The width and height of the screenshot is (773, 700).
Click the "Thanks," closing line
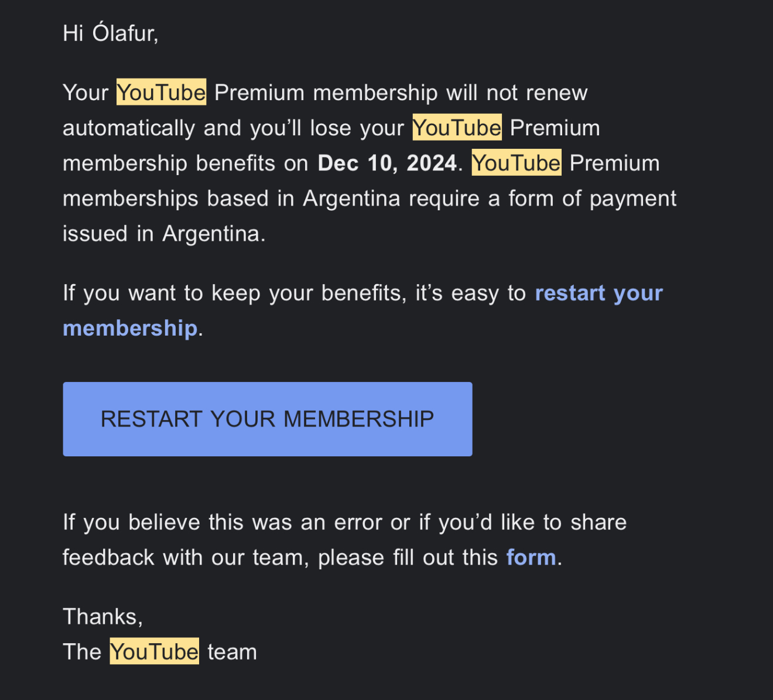coord(102,616)
